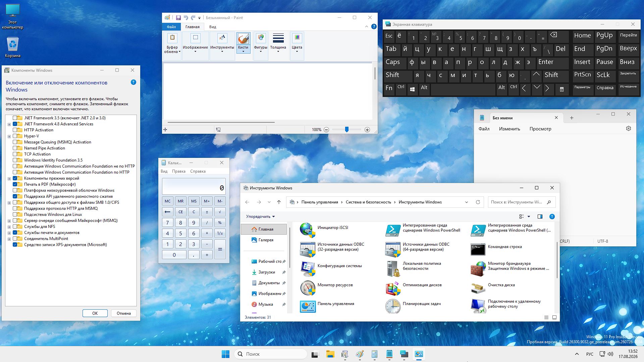The image size is (644, 362).
Task: Click the refresh button in the Explorer address bar
Action: click(478, 202)
